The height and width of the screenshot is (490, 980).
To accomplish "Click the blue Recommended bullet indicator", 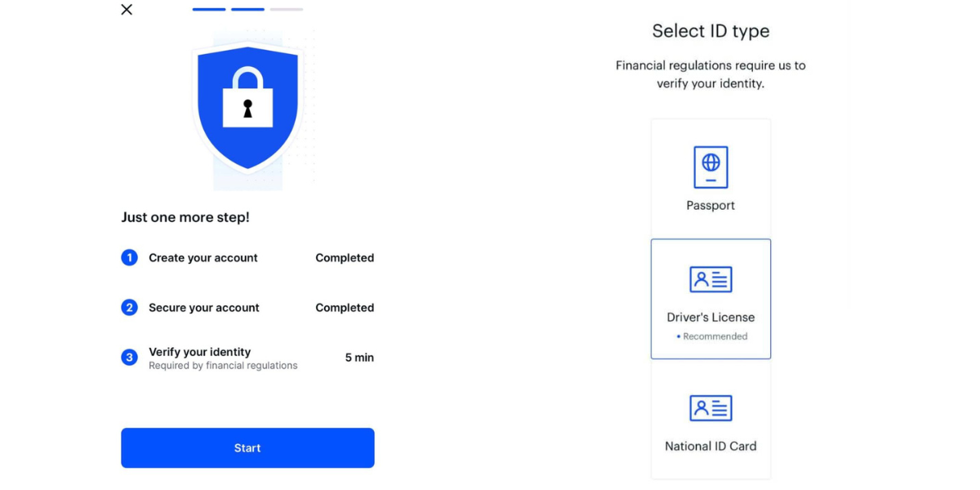I will [679, 336].
